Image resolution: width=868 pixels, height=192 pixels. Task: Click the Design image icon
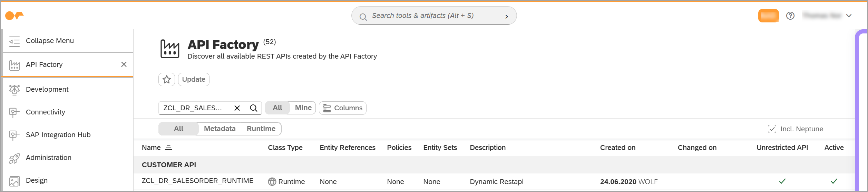pyautogui.click(x=14, y=181)
